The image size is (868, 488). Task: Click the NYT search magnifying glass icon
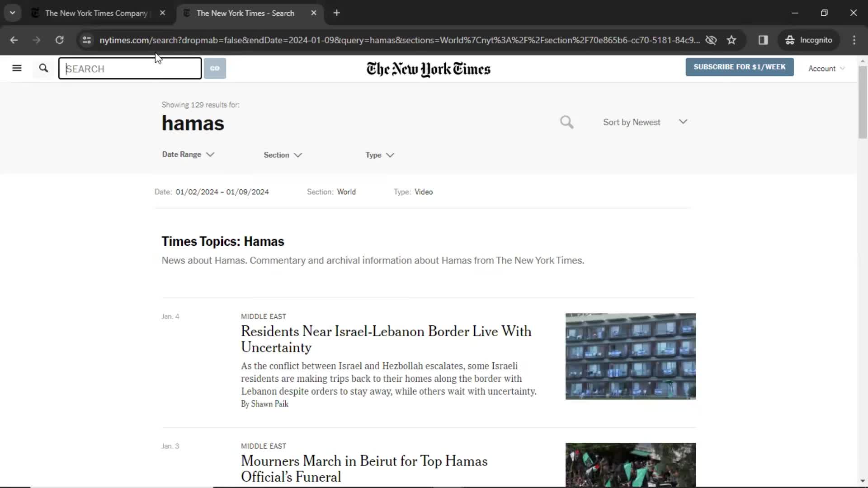click(43, 69)
